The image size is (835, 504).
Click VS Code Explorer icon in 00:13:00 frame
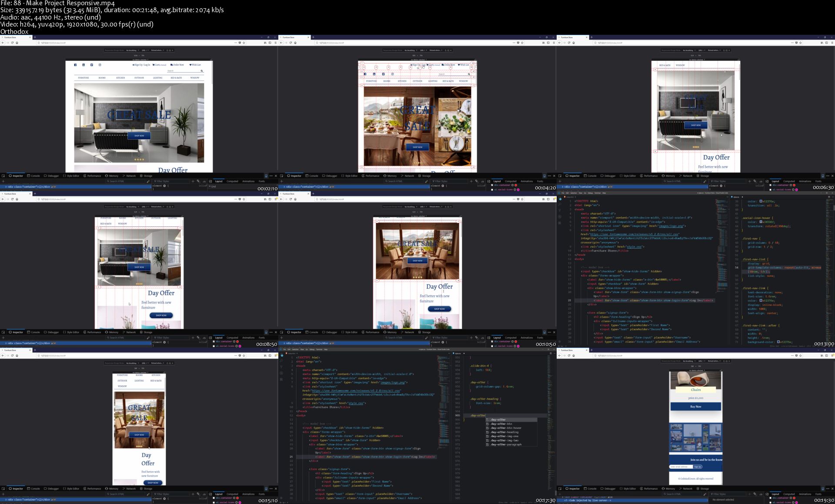pos(560,199)
